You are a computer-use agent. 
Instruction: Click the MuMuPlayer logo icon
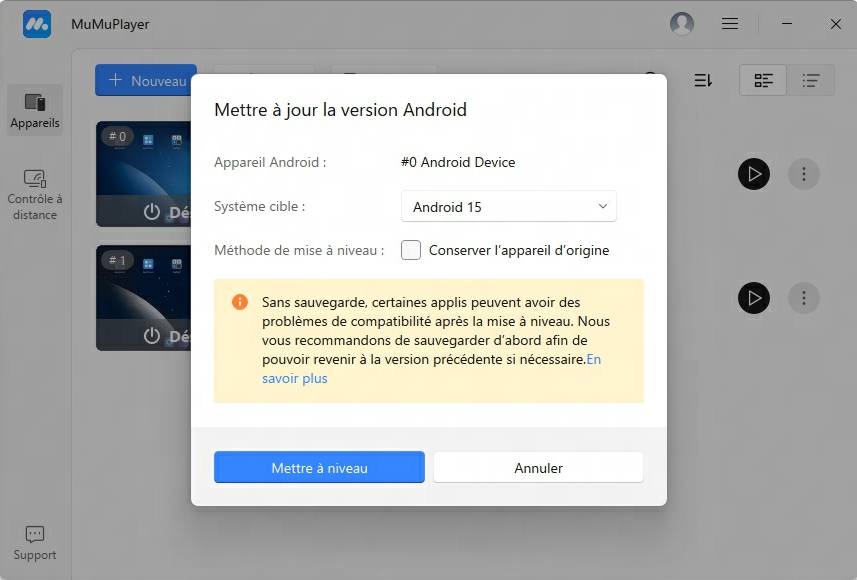click(x=37, y=24)
